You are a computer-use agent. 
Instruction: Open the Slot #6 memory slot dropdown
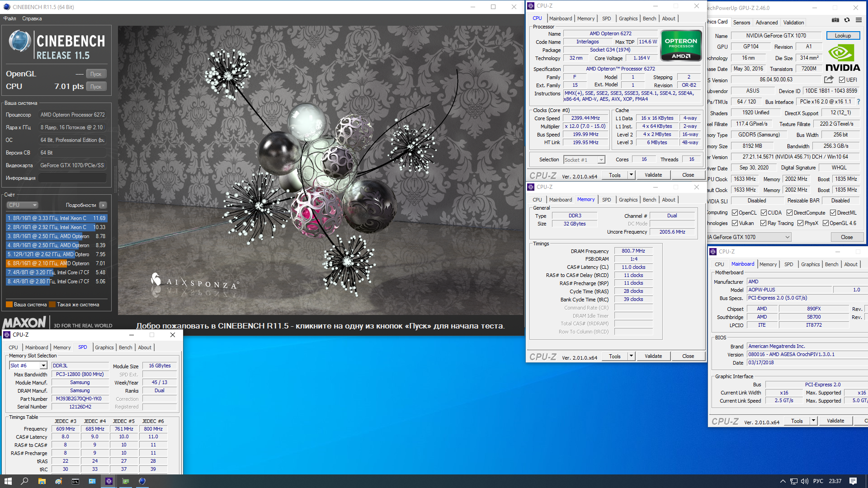tap(28, 366)
